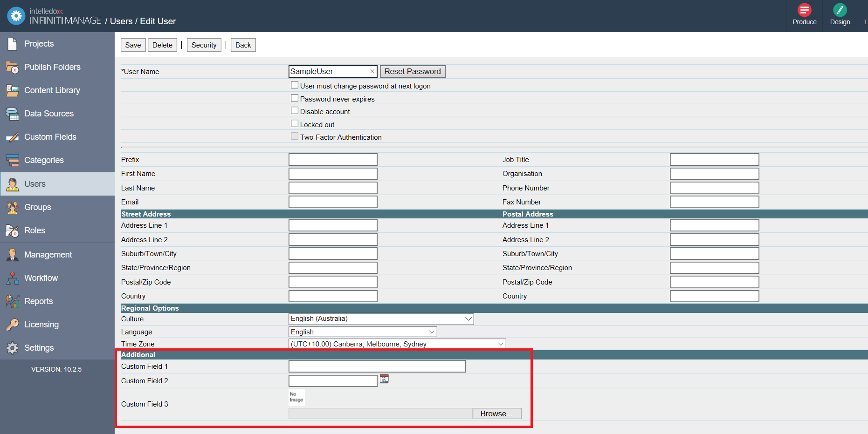Image resolution: width=868 pixels, height=434 pixels.
Task: Click the Management icon
Action: 13,255
